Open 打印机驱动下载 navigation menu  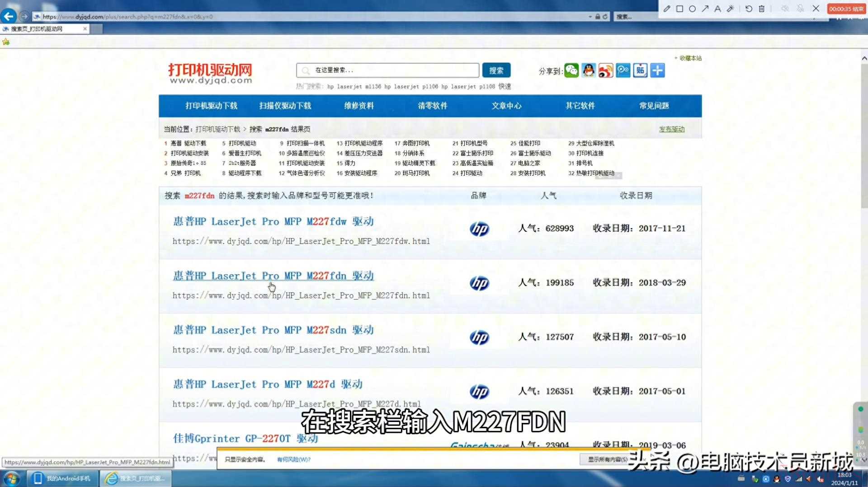(x=211, y=106)
